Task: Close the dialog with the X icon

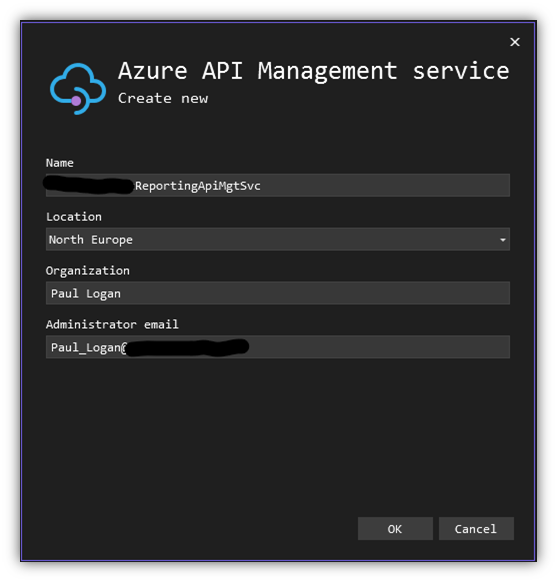Action: click(x=515, y=42)
